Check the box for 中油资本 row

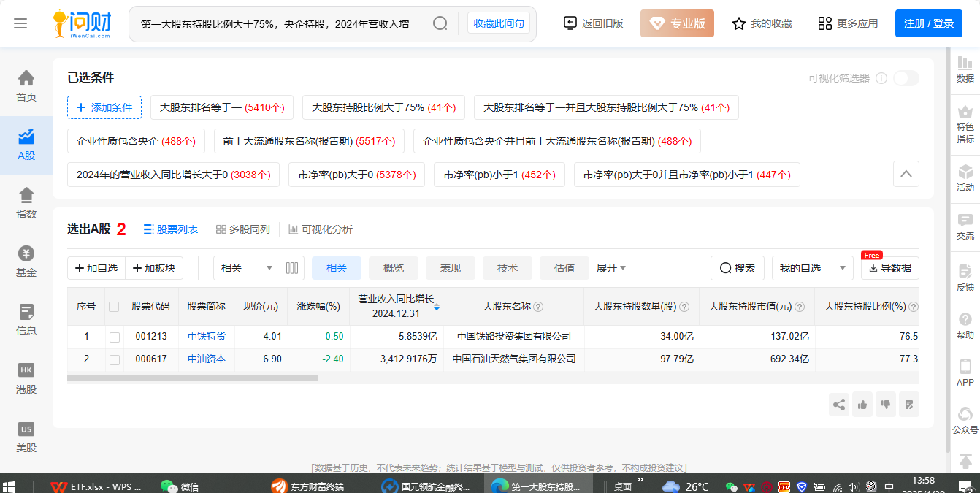pos(114,359)
